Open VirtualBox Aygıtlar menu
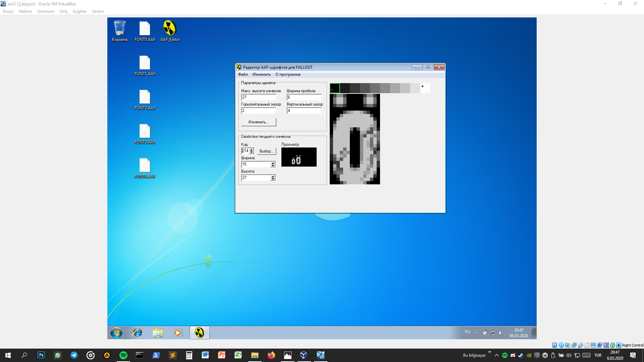Screen dimensions: 644x362 (x=79, y=11)
